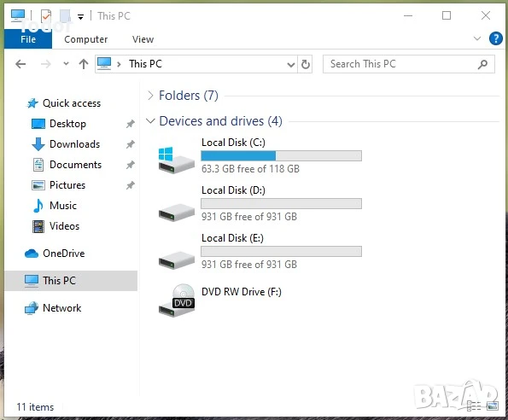Click the Back navigation arrow
Image resolution: width=508 pixels, height=420 pixels.
(x=20, y=64)
